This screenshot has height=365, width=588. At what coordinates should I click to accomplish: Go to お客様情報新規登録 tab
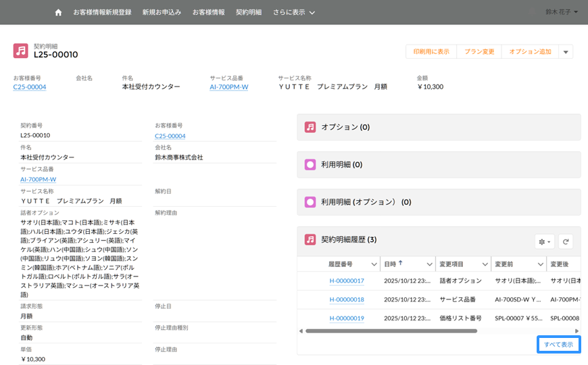pyautogui.click(x=103, y=12)
